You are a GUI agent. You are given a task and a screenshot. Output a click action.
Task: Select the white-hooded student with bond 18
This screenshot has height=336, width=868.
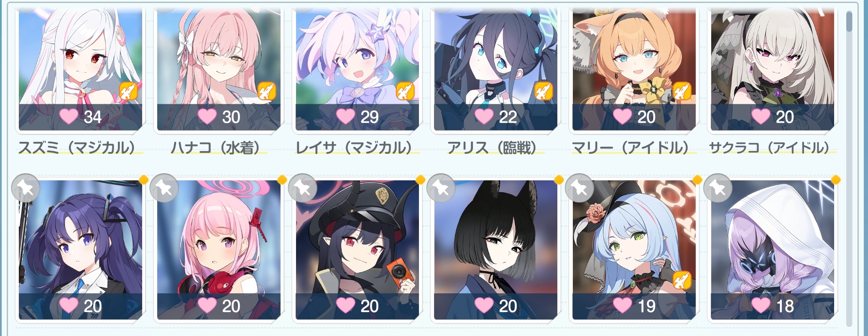click(772, 250)
